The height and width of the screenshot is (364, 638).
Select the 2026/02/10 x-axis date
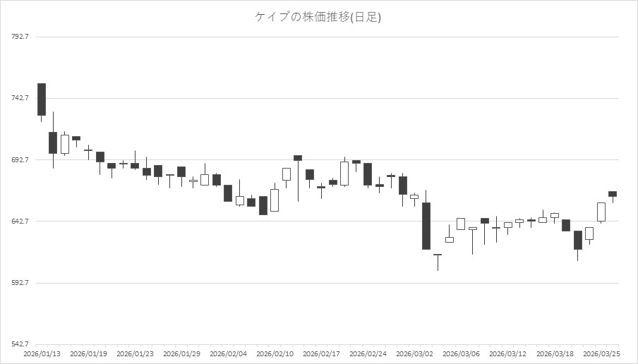[x=275, y=353]
